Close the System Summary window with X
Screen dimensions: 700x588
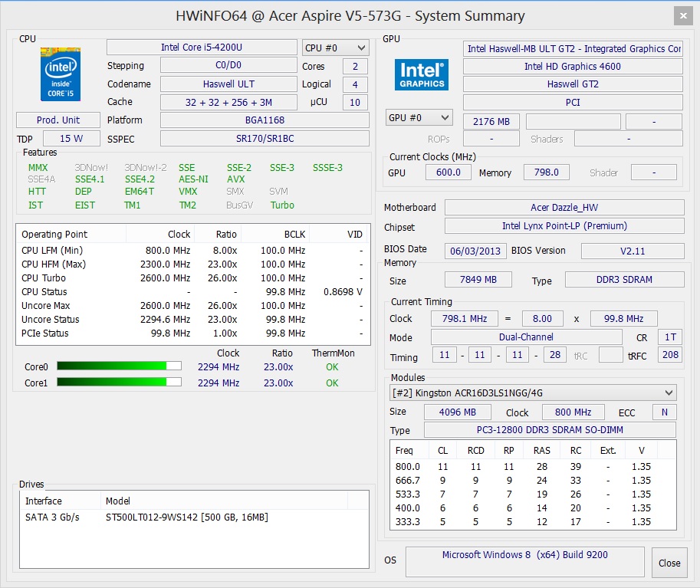click(683, 15)
